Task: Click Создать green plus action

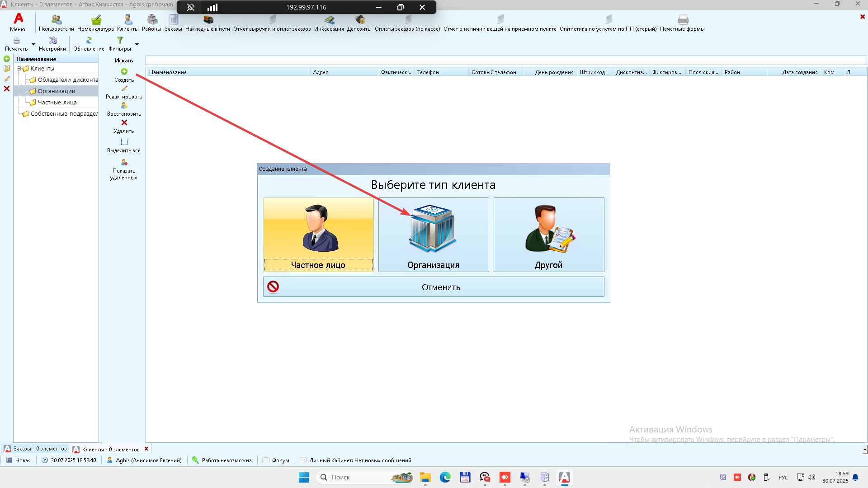Action: 124,75
